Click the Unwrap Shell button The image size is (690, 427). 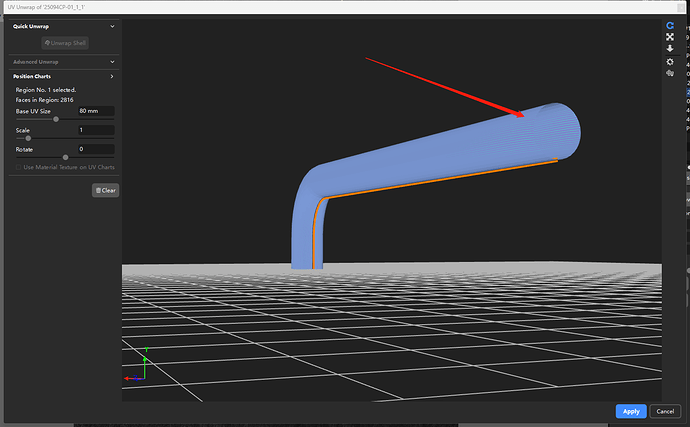pos(65,43)
